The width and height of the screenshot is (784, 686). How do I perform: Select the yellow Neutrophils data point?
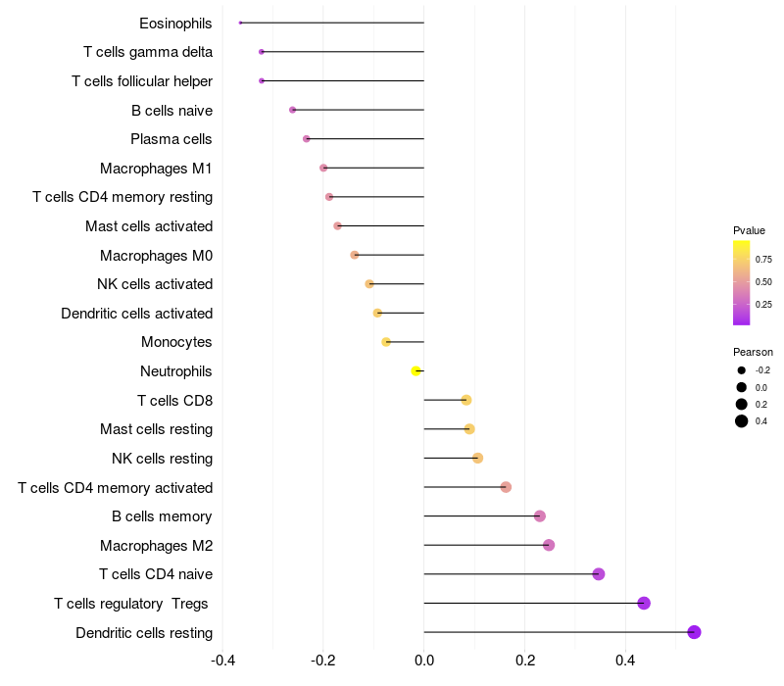click(416, 371)
